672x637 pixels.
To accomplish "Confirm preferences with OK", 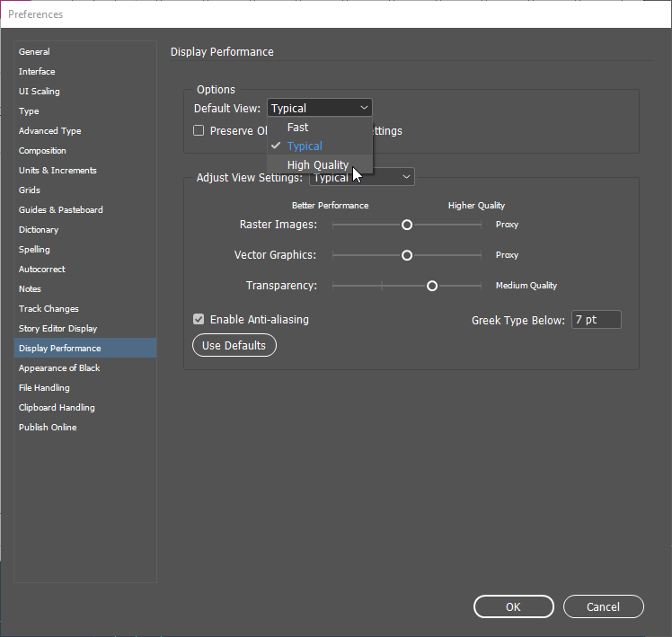I will click(513, 606).
